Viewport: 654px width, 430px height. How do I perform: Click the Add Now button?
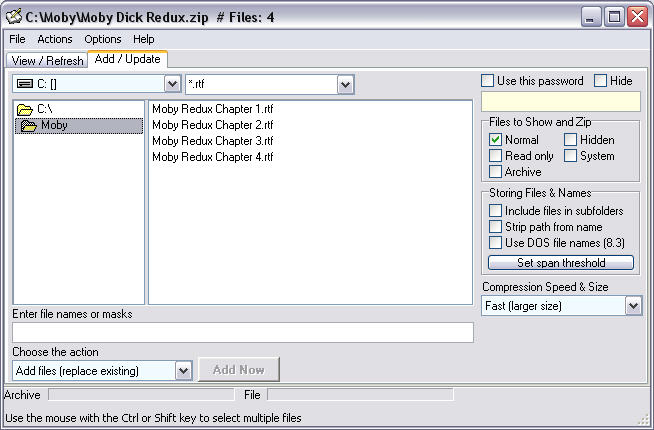pyautogui.click(x=239, y=370)
